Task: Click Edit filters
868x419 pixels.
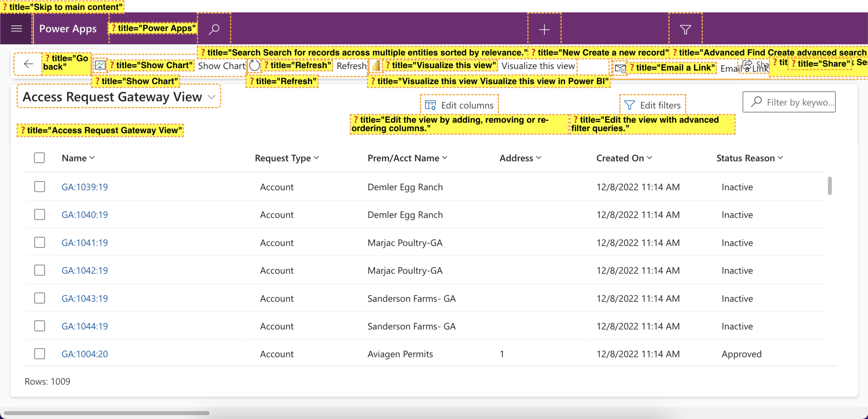Action: [x=653, y=105]
